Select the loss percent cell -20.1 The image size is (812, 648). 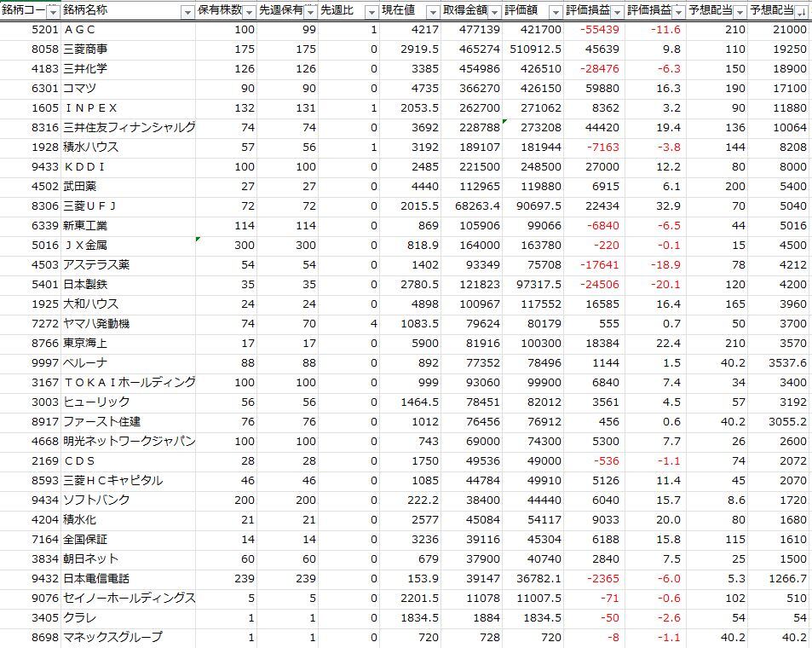[x=655, y=285]
